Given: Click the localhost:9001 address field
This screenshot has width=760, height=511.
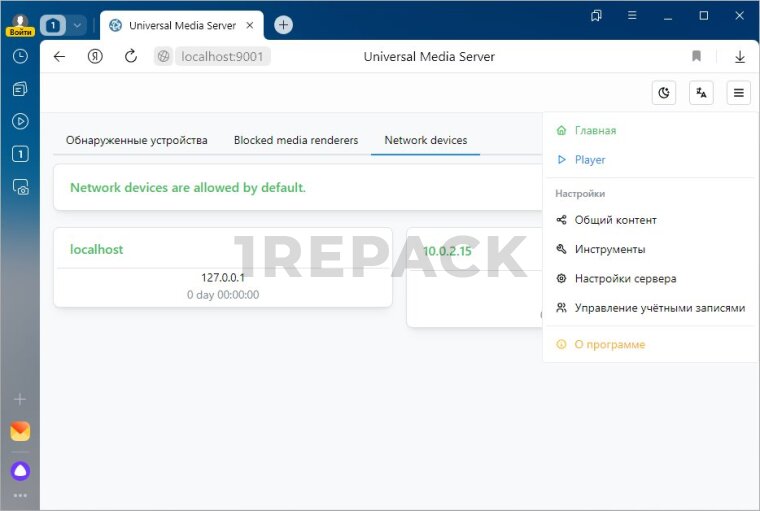Looking at the screenshot, I should click(x=222, y=57).
